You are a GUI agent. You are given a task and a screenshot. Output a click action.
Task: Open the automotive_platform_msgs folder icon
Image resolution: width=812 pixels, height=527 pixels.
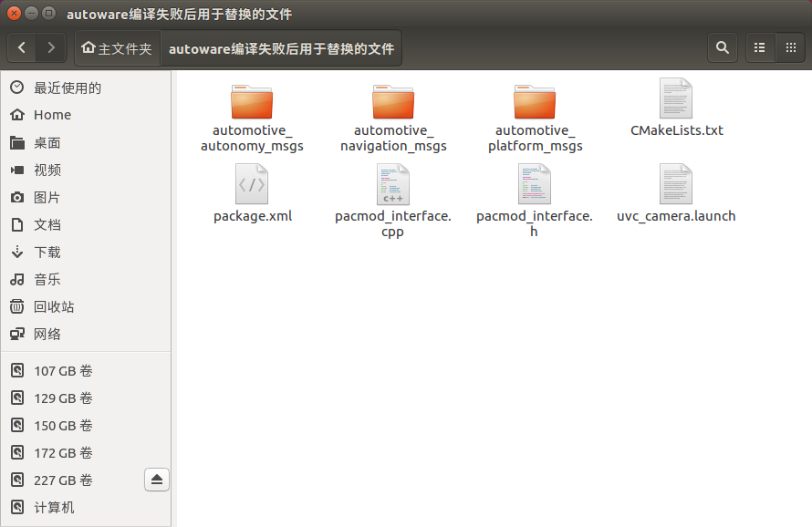[x=535, y=102]
